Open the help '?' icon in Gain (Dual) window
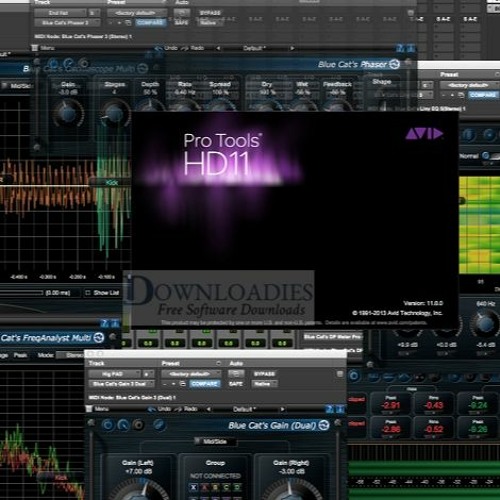Image resolution: width=500 pixels, height=500 pixels. coord(330,409)
